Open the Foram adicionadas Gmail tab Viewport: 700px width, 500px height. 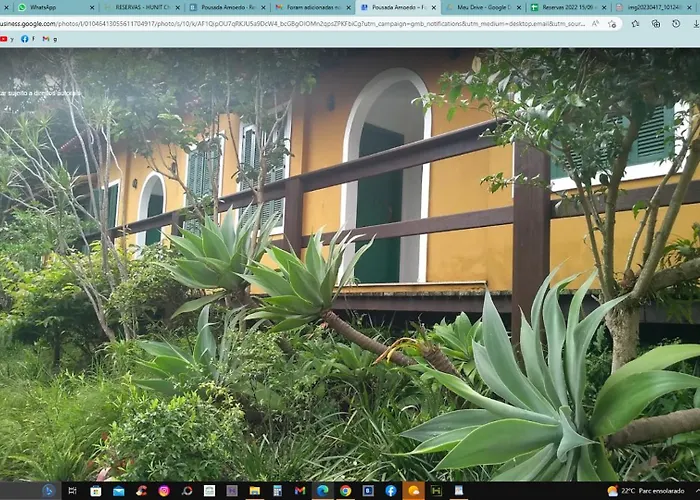(x=312, y=8)
